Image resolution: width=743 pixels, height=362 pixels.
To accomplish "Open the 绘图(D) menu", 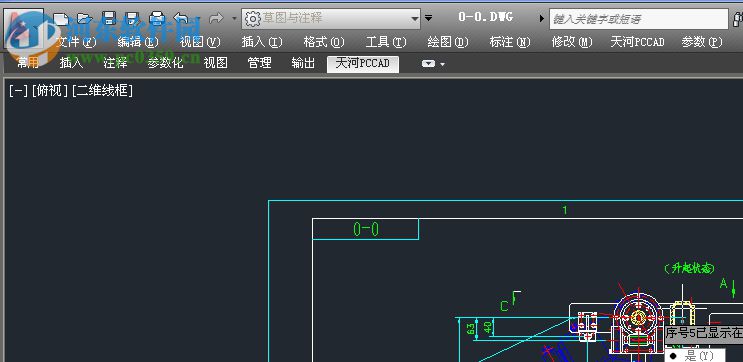I will (448, 42).
